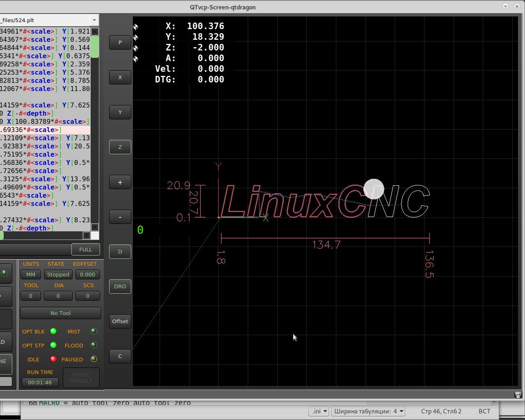This screenshot has width=525, height=420.
Task: Zoom in with the plus button
Action: point(120,182)
